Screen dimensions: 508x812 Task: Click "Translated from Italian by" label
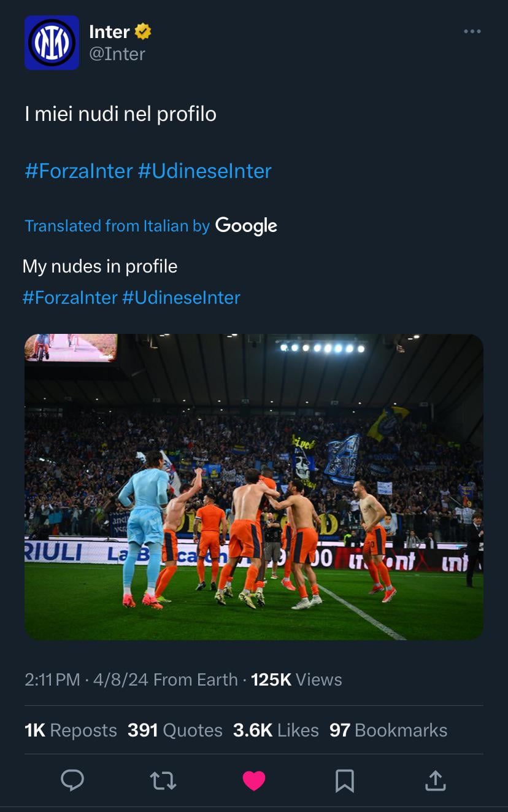pyautogui.click(x=117, y=226)
